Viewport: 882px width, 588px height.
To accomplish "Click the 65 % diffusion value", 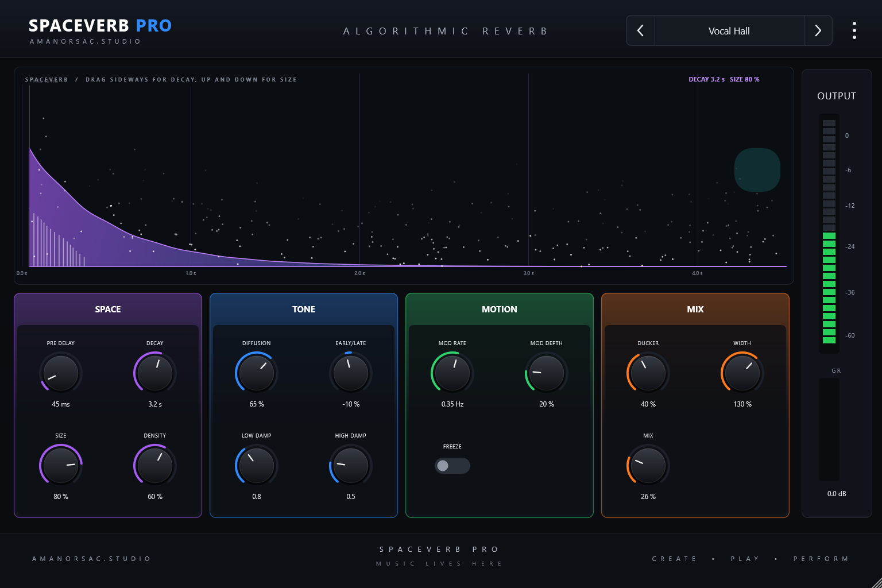I will pyautogui.click(x=257, y=404).
